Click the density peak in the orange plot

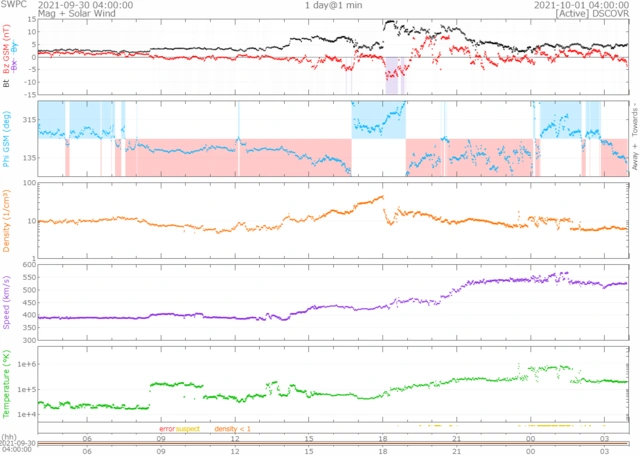382,198
